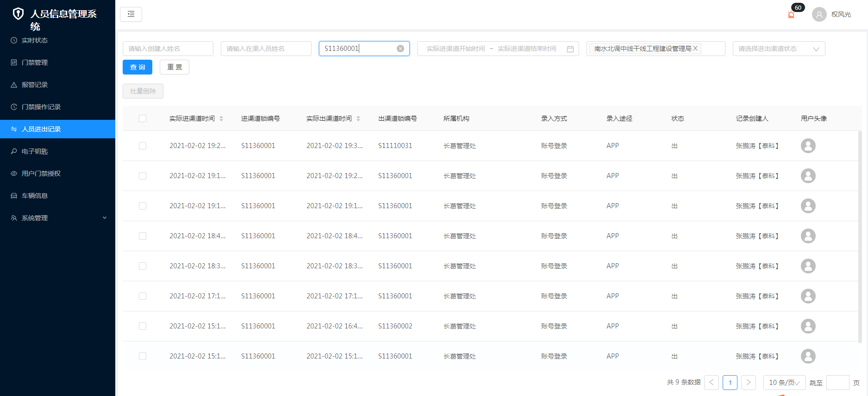Click 账号登录 in S11110031 row
The height and width of the screenshot is (396, 868).
(x=554, y=146)
